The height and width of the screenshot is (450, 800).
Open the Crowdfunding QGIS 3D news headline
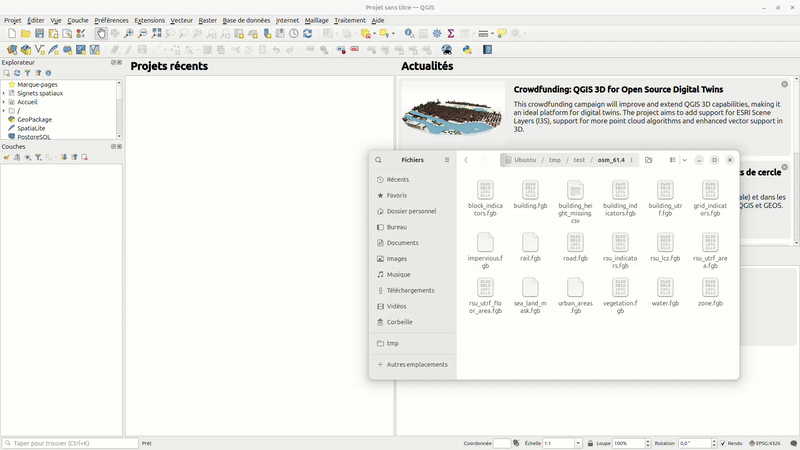tap(618, 89)
